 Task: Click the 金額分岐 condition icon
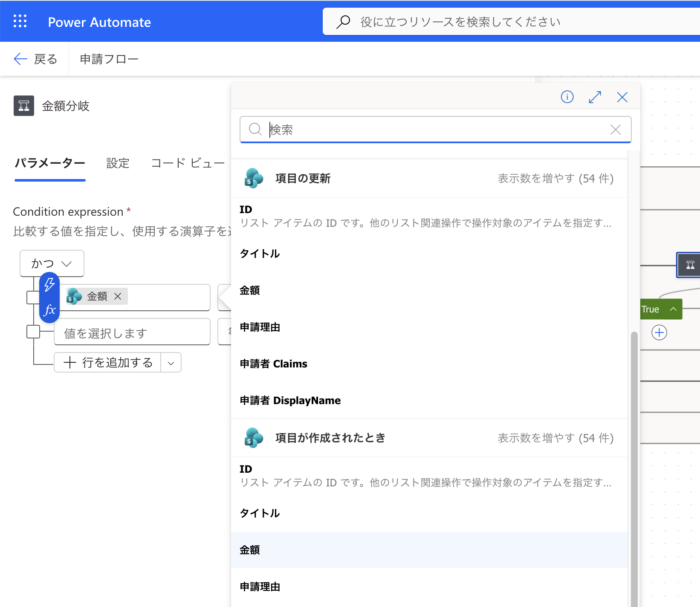pyautogui.click(x=24, y=106)
